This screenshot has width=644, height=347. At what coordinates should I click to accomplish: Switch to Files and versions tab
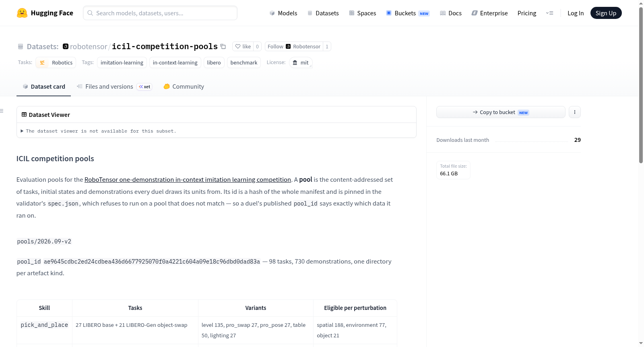pos(114,87)
